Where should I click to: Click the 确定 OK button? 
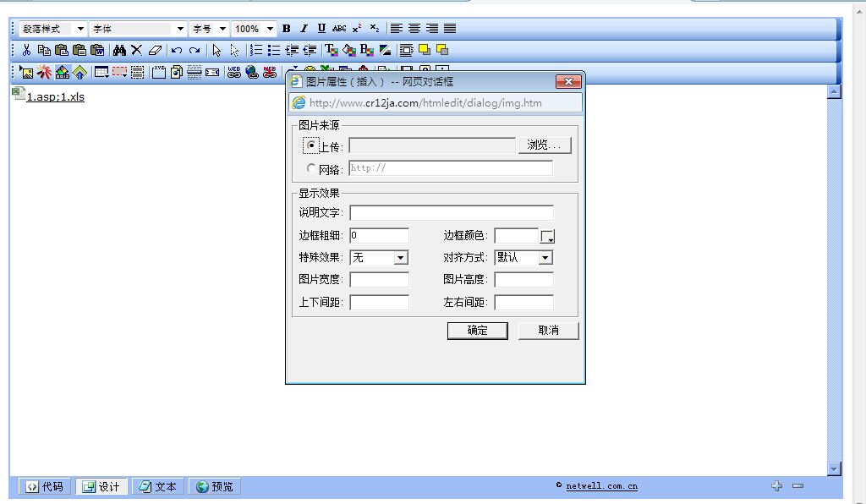pyautogui.click(x=478, y=330)
